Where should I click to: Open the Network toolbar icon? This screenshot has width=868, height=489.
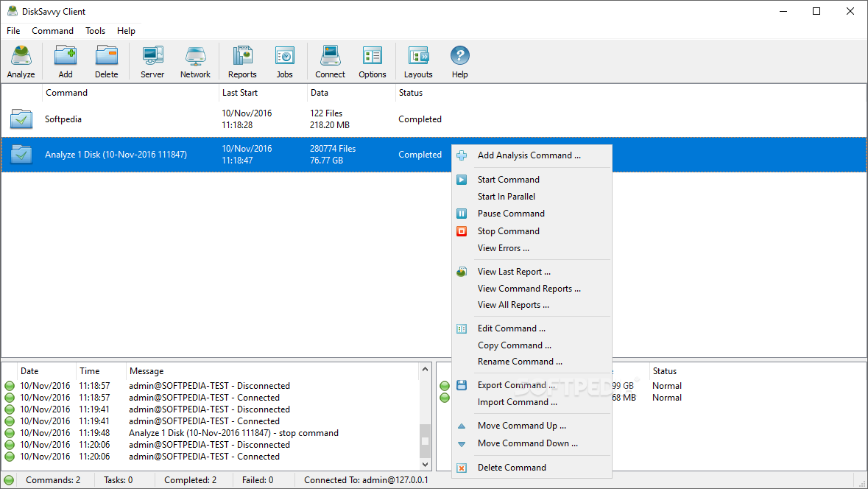click(195, 56)
